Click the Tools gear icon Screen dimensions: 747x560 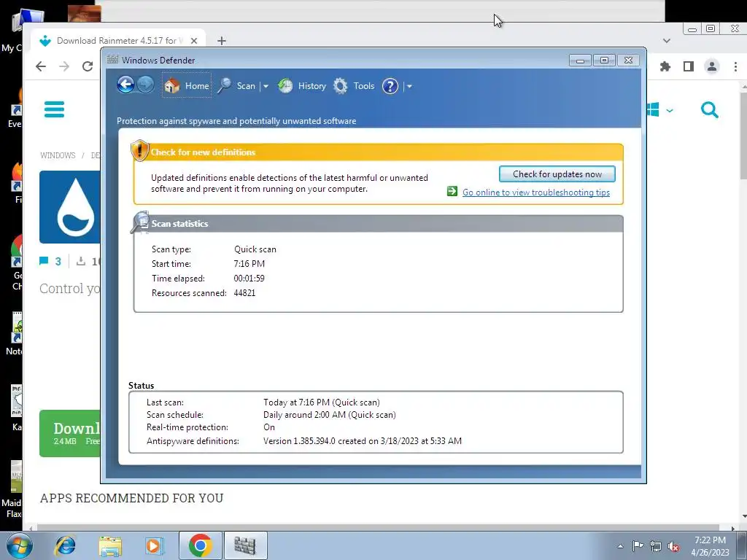click(340, 86)
